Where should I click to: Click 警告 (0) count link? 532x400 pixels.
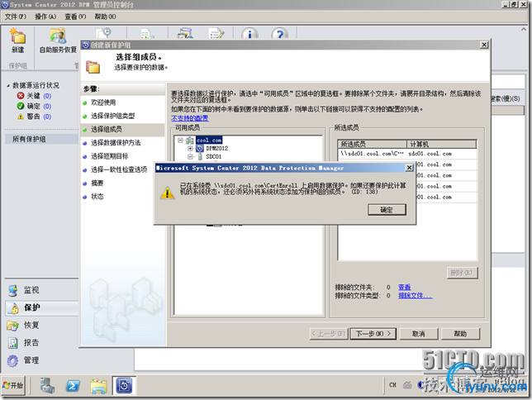coord(47,117)
